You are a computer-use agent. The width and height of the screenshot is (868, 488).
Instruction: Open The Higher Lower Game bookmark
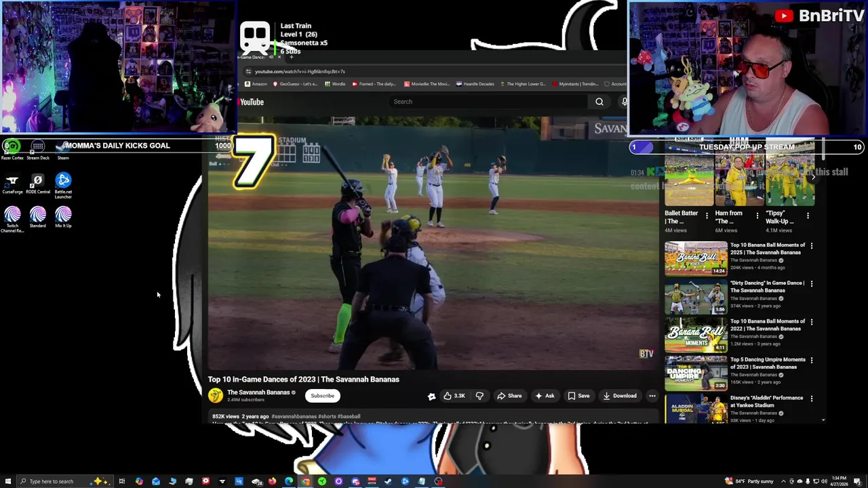[x=523, y=84]
